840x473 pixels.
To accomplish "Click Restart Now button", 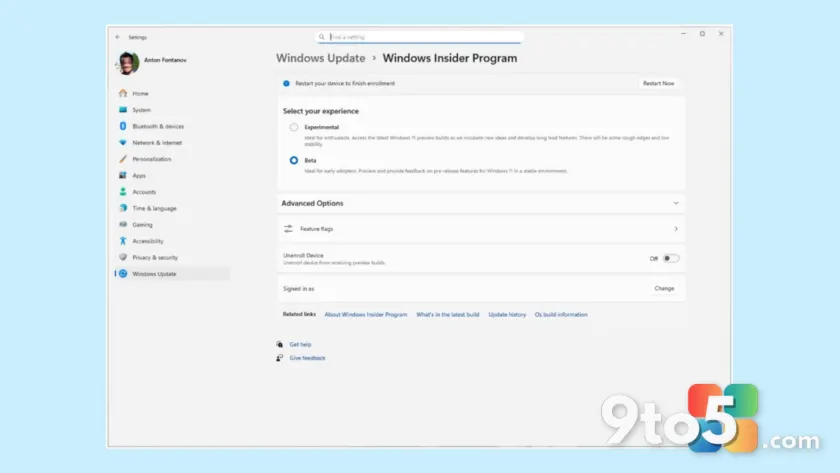I will [x=658, y=84].
